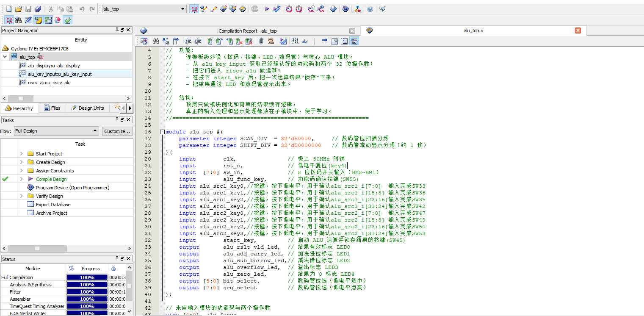The width and height of the screenshot is (644, 316).
Task: Open the help icon with the question mark
Action: [x=370, y=9]
